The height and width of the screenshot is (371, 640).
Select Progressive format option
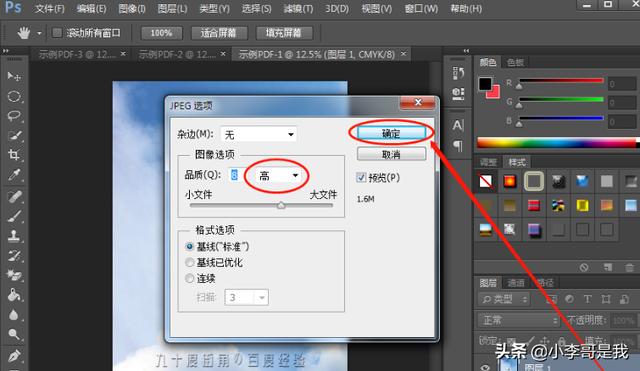pos(189,278)
